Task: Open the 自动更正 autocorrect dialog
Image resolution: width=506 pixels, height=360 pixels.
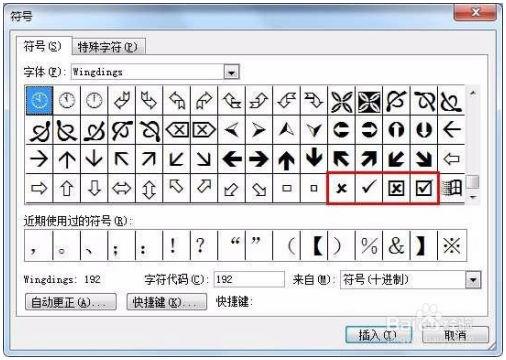Action: coord(71,302)
